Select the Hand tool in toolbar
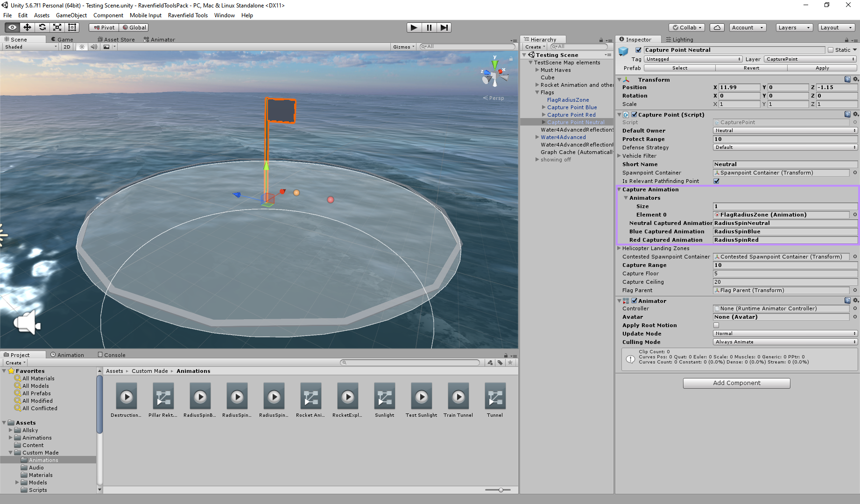Screen dimensions: 860x504 point(12,28)
